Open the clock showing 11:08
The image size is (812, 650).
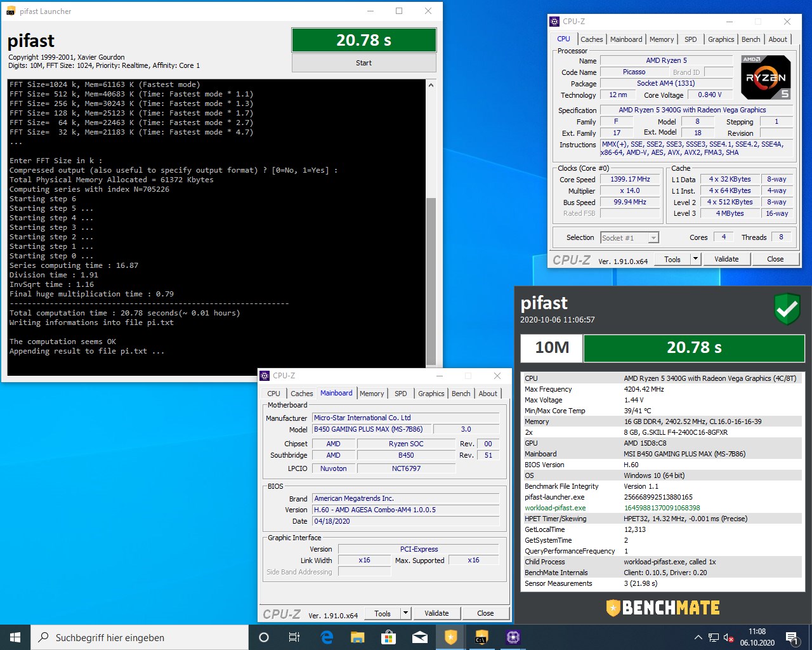(757, 637)
